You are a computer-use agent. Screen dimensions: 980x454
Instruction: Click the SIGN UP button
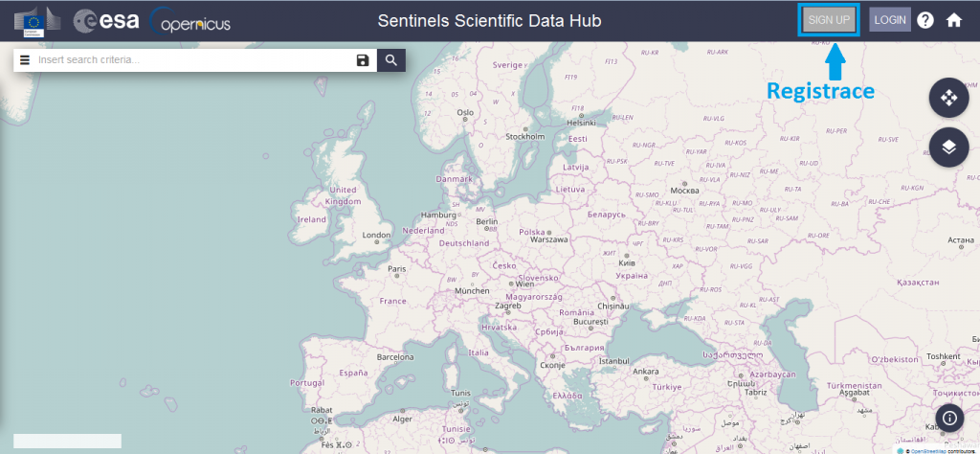click(829, 19)
